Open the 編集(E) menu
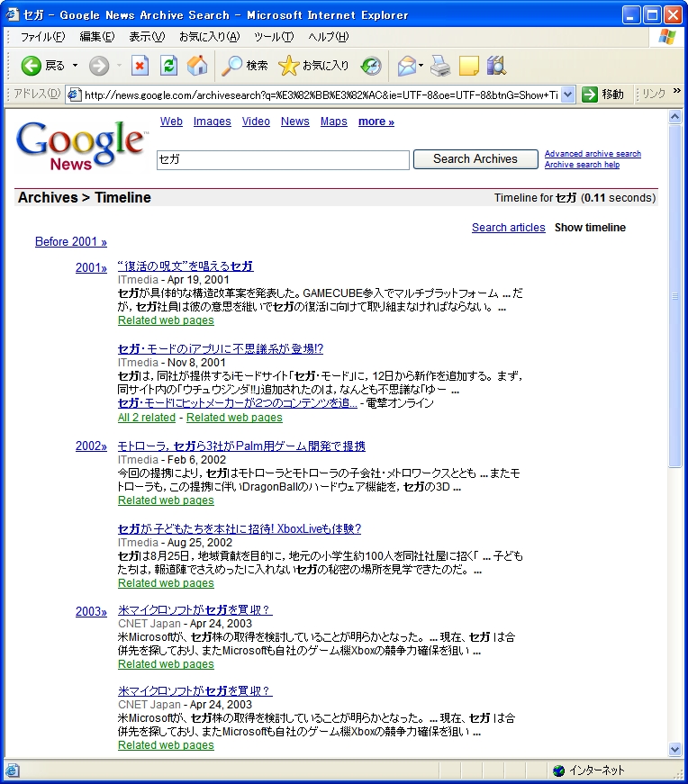 pyautogui.click(x=97, y=37)
